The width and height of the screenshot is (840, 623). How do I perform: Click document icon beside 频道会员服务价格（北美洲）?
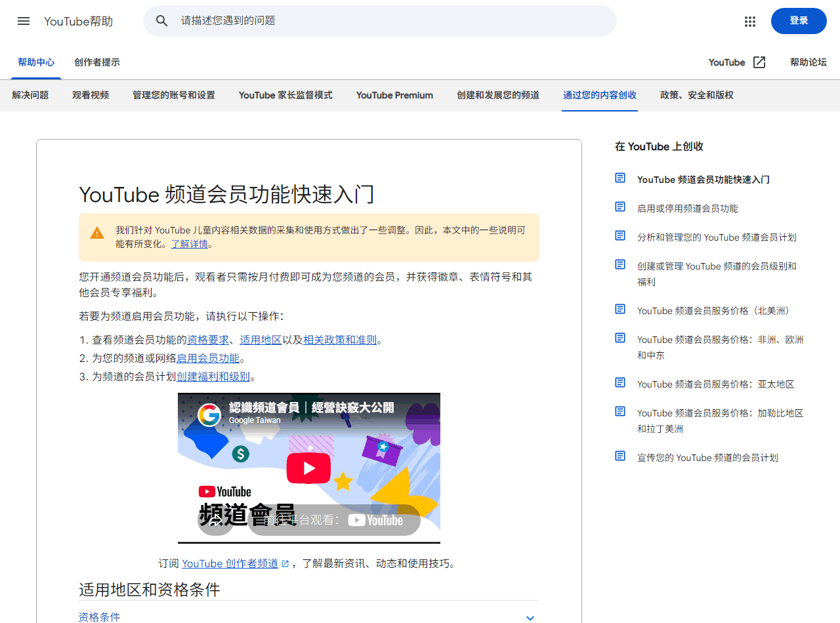[x=620, y=309]
